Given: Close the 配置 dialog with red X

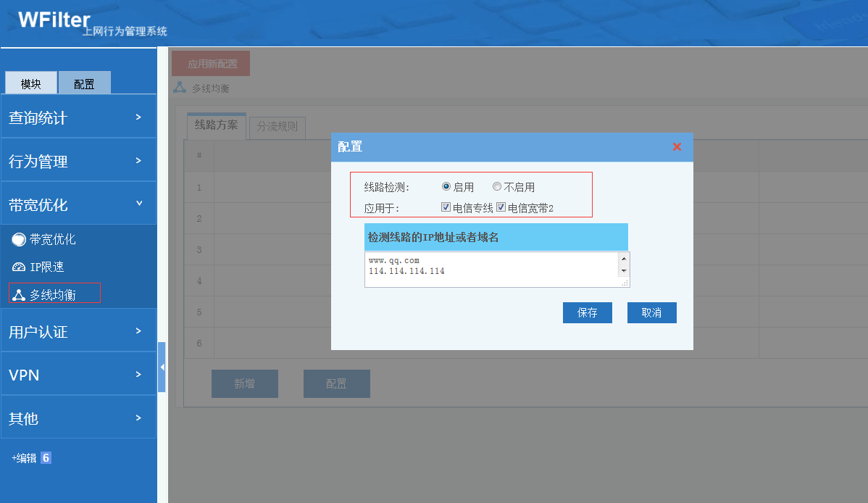Looking at the screenshot, I should (x=677, y=147).
